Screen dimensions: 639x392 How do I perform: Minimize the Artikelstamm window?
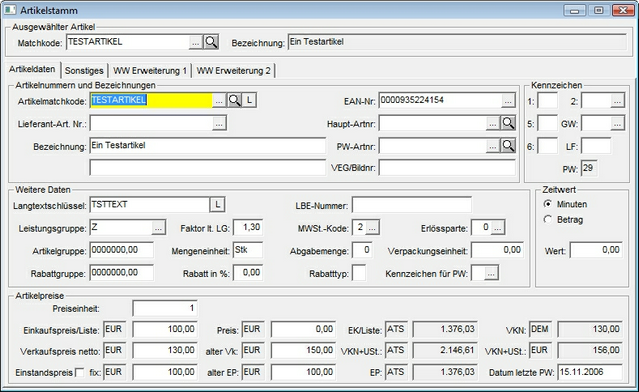click(x=575, y=10)
